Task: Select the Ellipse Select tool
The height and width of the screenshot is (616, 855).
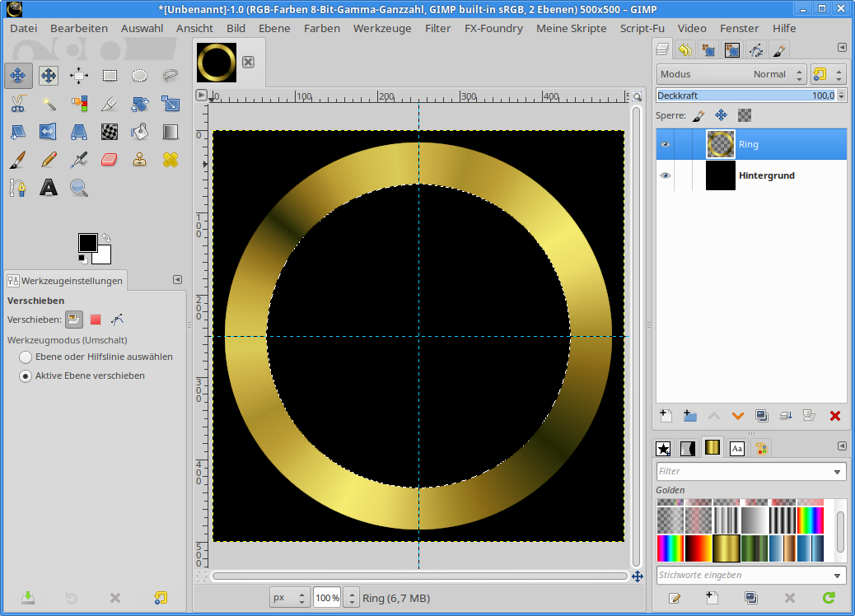Action: coord(140,76)
